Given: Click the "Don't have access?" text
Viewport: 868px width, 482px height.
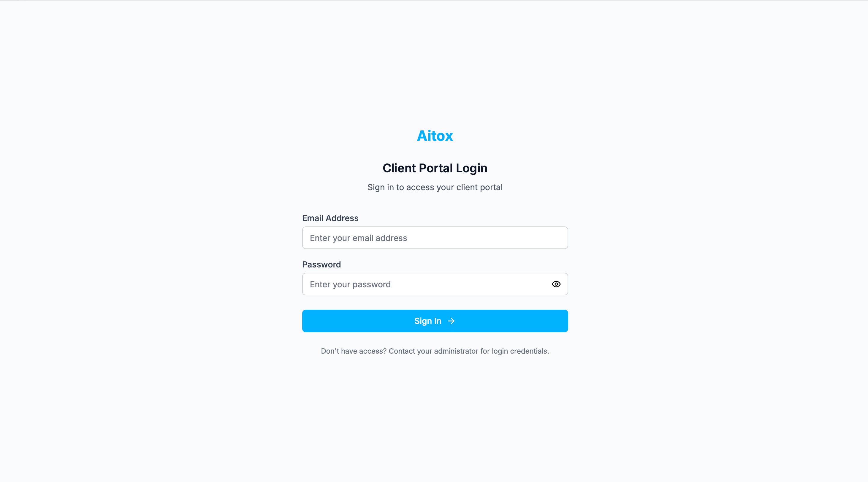Looking at the screenshot, I should 354,351.
